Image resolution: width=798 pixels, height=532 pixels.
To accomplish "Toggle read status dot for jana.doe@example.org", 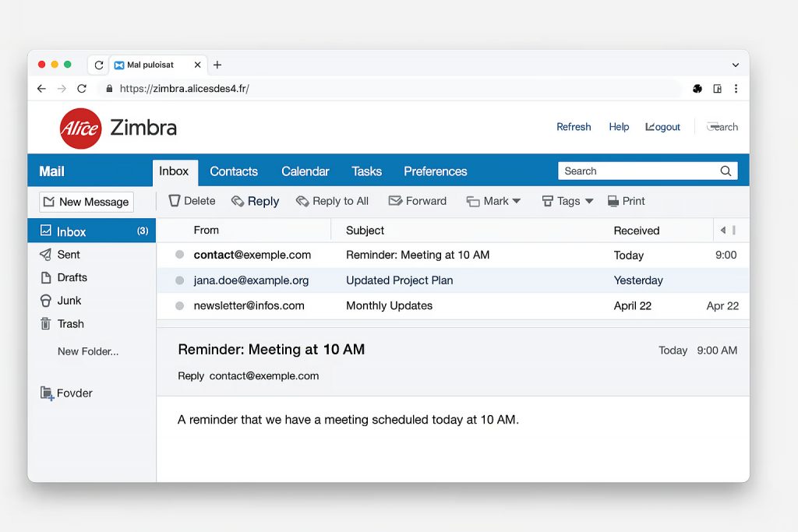I will [x=179, y=280].
